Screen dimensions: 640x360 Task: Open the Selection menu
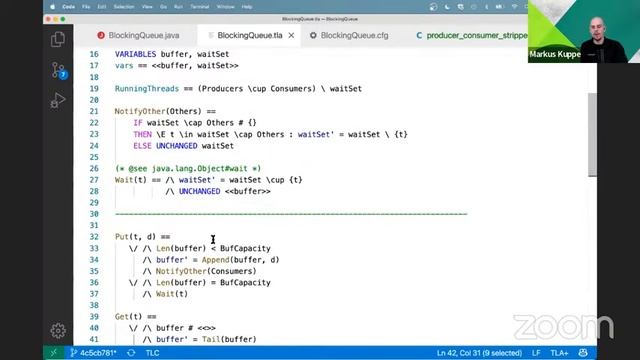(124, 7)
